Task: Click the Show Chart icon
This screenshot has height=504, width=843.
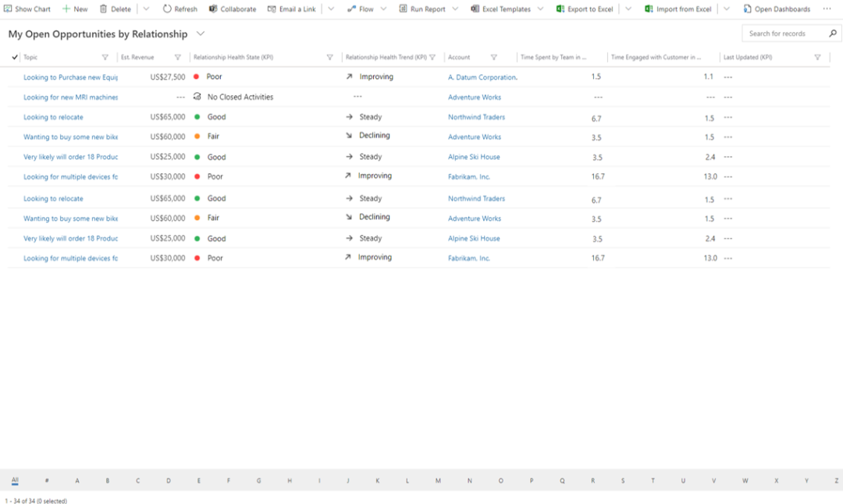Action: pyautogui.click(x=8, y=9)
